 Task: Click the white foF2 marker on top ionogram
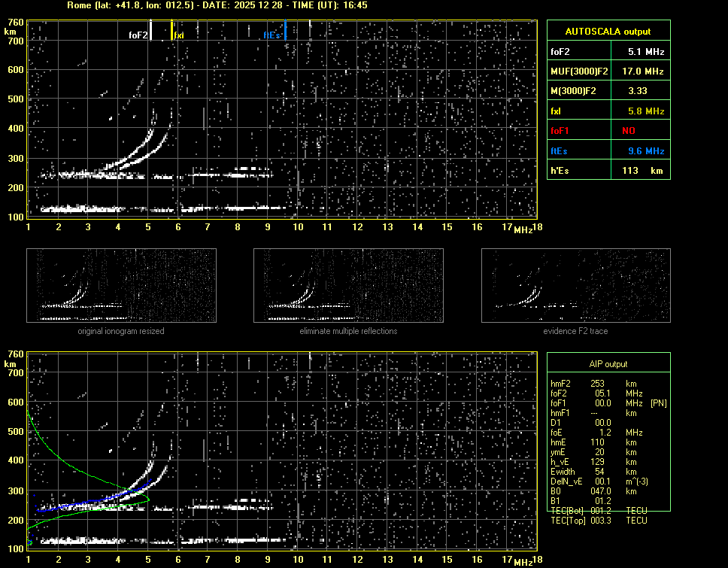pos(151,30)
